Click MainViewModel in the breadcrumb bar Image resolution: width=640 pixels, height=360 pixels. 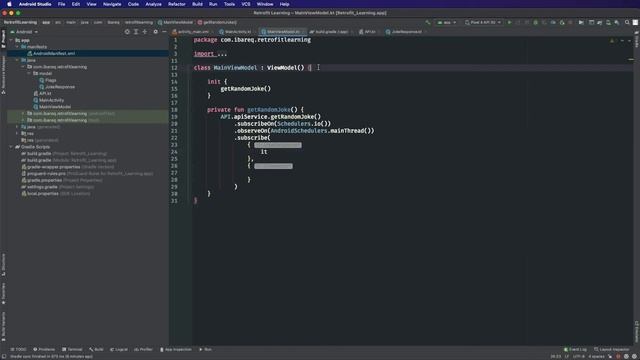point(176,22)
